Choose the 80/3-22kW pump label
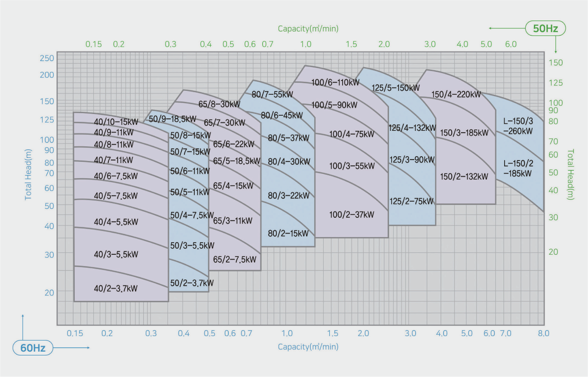Viewport: 588px width, 377px height. click(x=288, y=196)
